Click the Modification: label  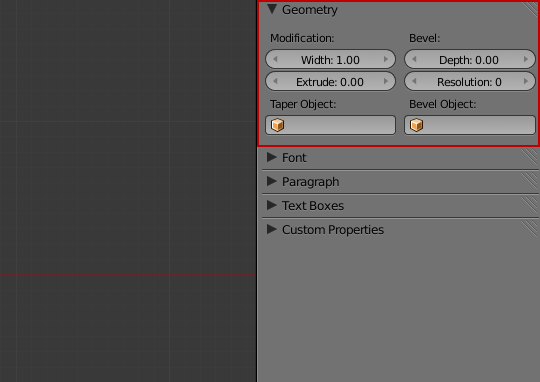click(302, 38)
